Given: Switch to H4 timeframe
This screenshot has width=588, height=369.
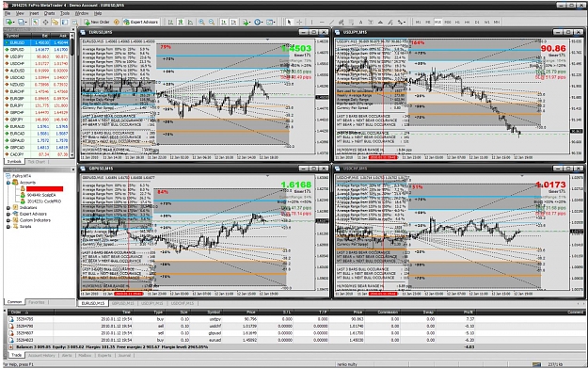Looking at the screenshot, I should click(x=468, y=23).
